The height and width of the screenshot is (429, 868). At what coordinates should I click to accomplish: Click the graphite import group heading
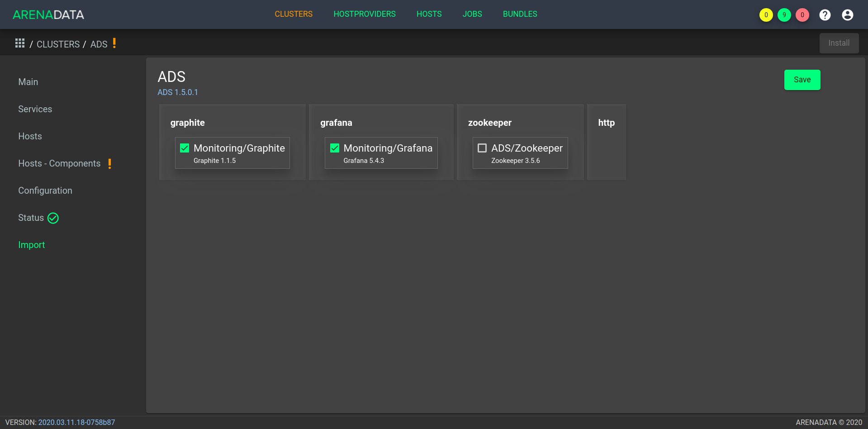[187, 123]
